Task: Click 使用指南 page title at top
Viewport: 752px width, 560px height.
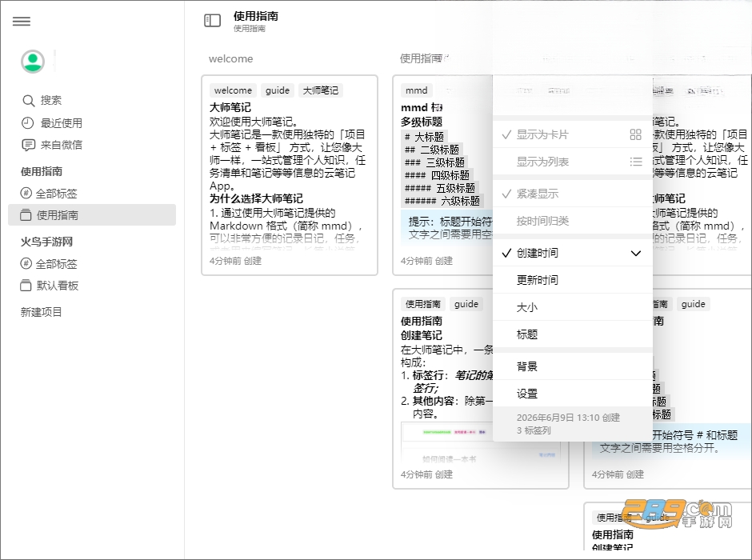Action: point(256,16)
